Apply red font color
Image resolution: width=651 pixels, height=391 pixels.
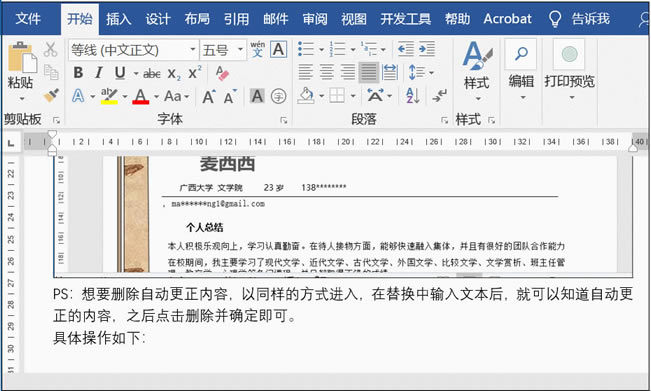click(141, 96)
